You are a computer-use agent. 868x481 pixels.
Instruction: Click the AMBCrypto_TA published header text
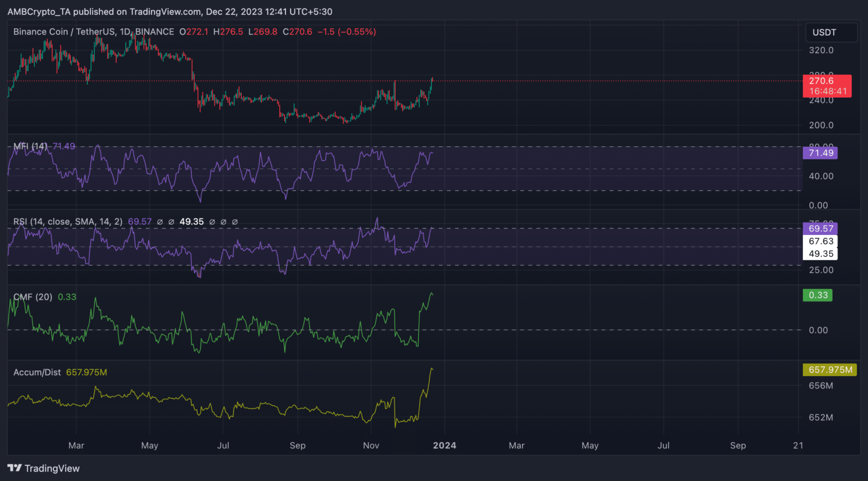click(x=170, y=11)
